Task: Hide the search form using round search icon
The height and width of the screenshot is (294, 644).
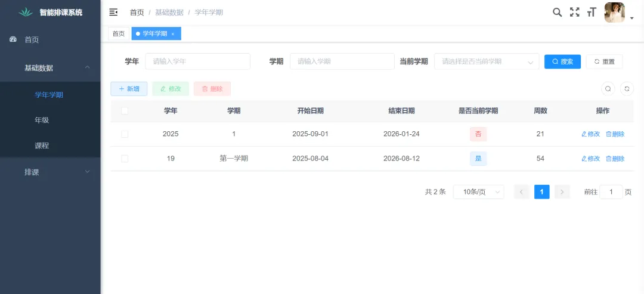Action: [608, 89]
